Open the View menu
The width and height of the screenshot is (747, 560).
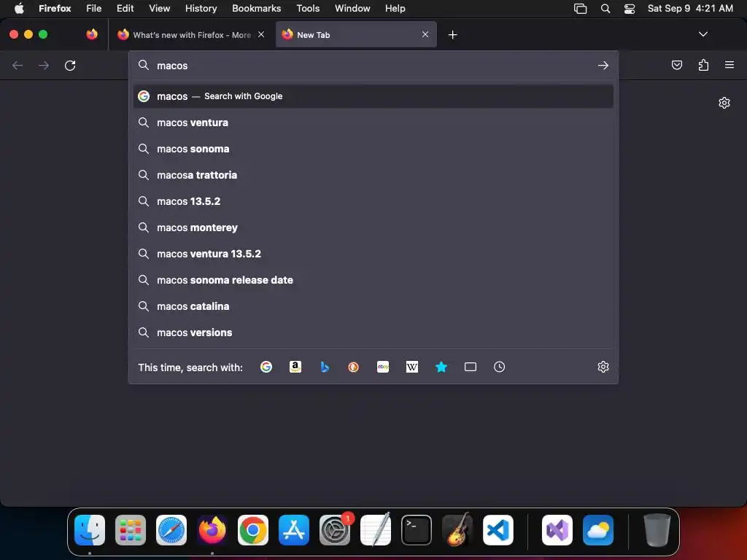pyautogui.click(x=159, y=8)
